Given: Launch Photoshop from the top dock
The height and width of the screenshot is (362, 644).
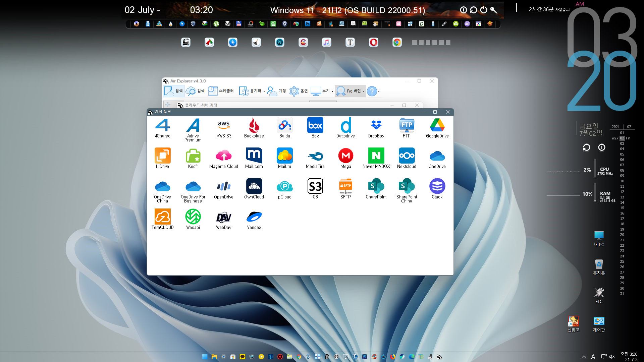Looking at the screenshot, I should (279, 42).
